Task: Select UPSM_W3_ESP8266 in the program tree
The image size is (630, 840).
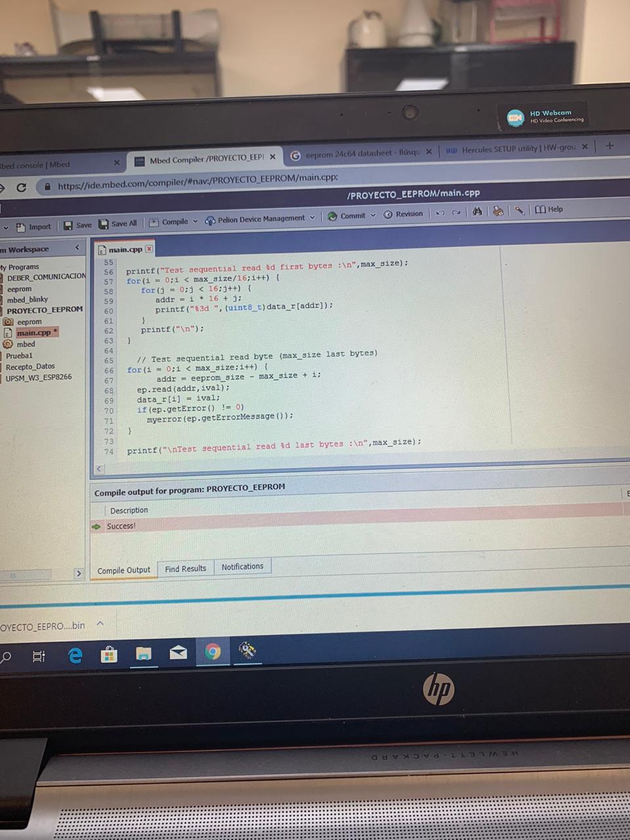Action: (x=39, y=377)
